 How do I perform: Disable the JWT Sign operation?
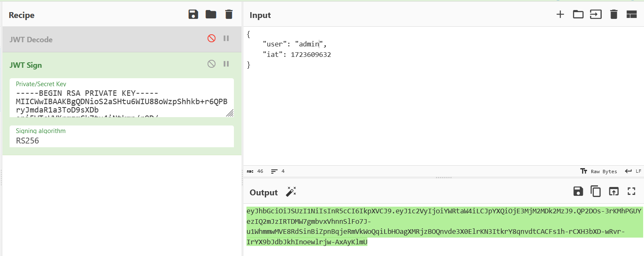(211, 64)
